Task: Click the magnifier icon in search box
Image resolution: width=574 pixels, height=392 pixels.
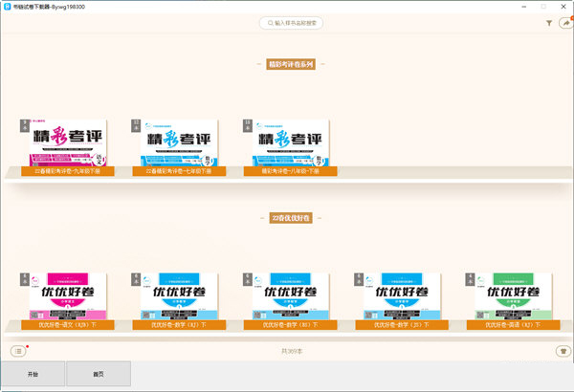Action: 268,22
